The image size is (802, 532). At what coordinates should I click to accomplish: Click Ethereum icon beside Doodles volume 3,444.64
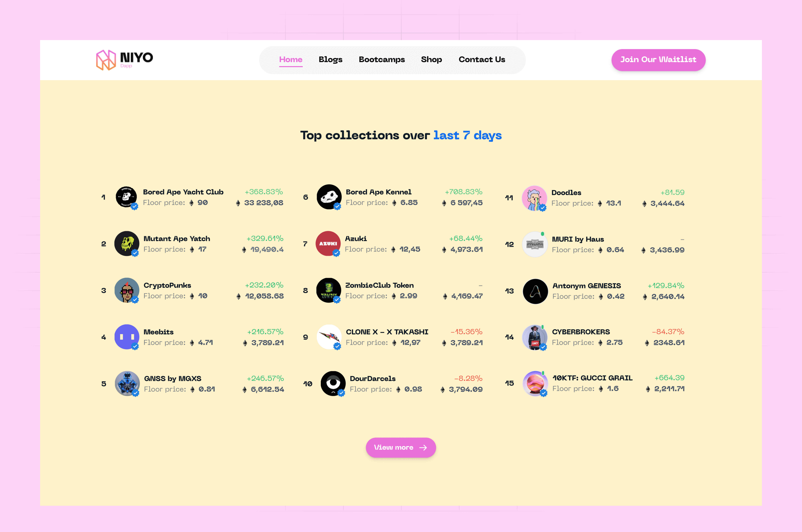(x=644, y=204)
